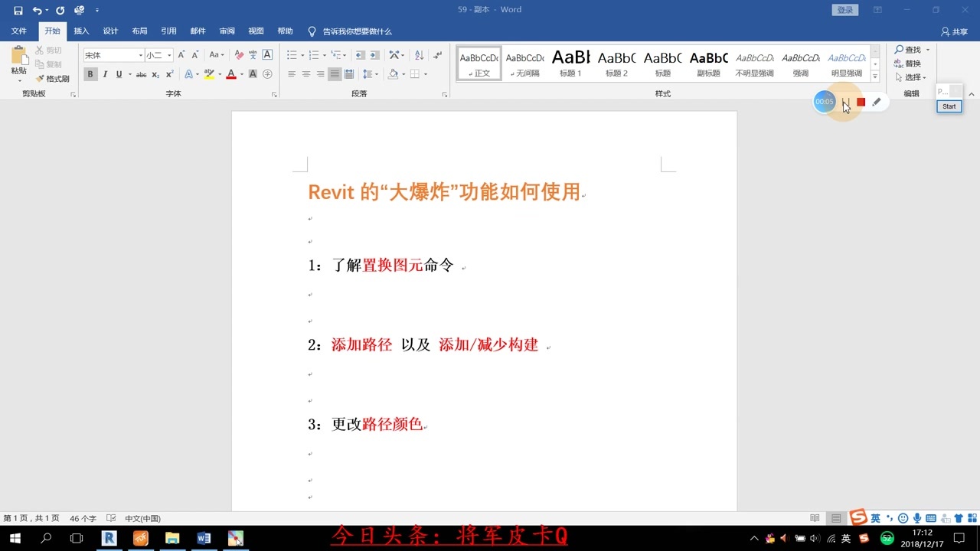Increase font size with the grow-font icon
This screenshot has width=980, height=551.
click(181, 55)
